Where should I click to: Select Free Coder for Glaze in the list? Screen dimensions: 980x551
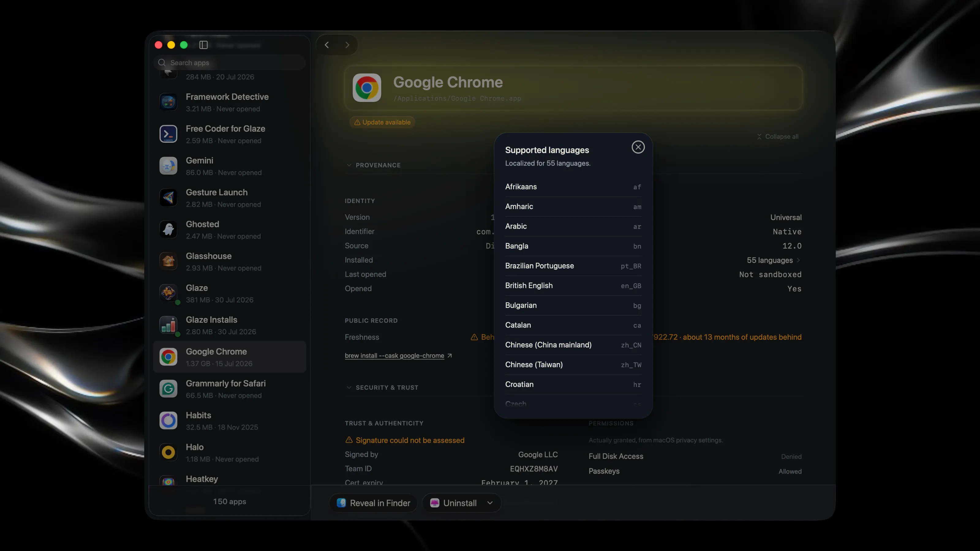point(229,134)
